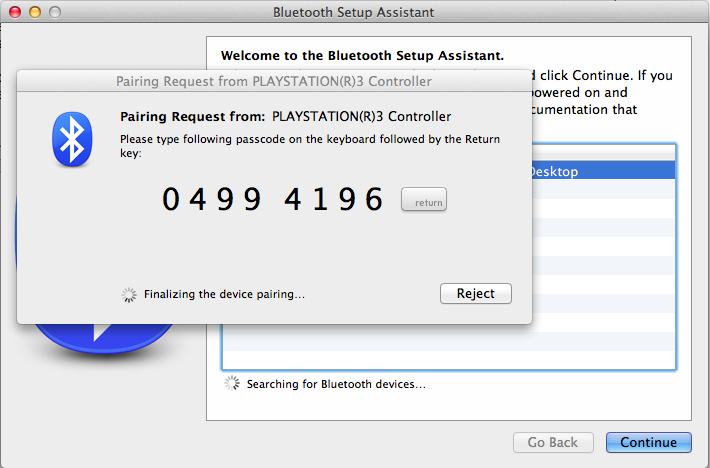Click the 'Finalizing the device pairing…' status text

[x=224, y=294]
